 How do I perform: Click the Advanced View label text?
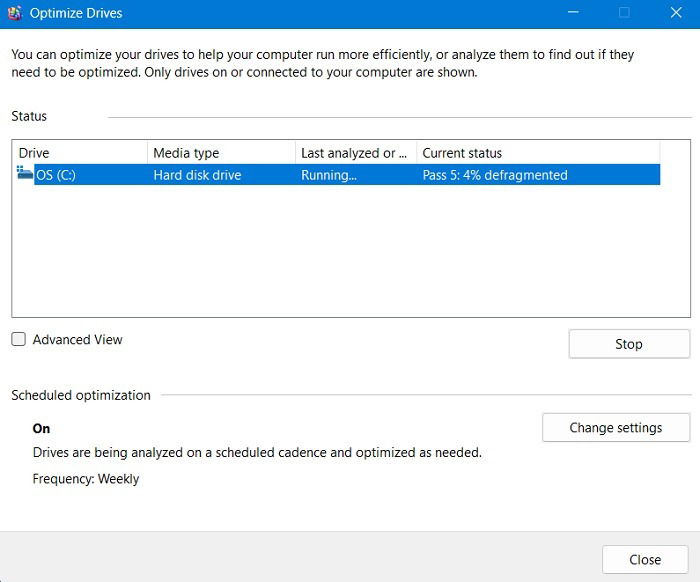point(77,340)
